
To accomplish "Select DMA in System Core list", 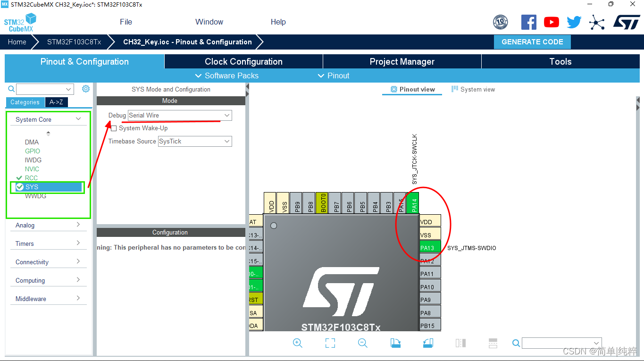I will tap(32, 142).
